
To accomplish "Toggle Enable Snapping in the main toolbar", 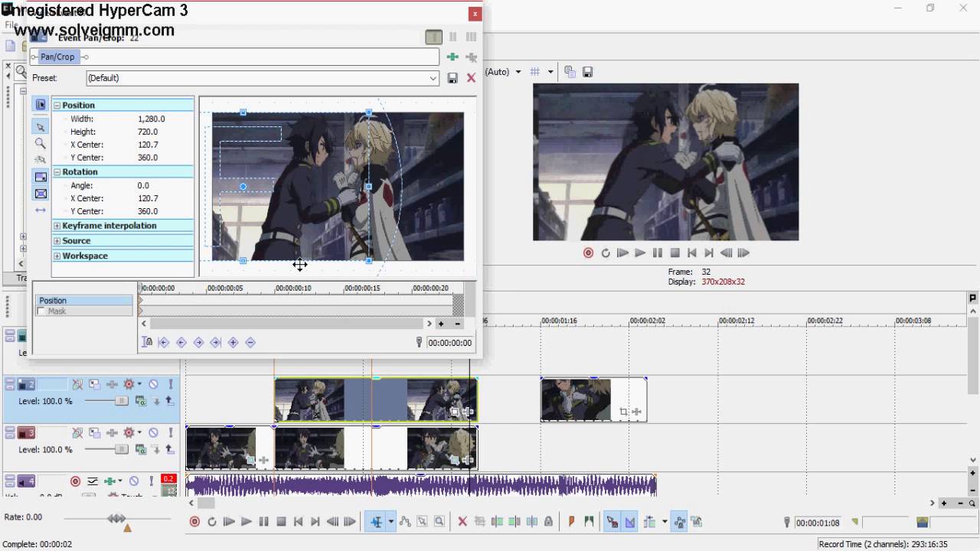I will (x=612, y=522).
